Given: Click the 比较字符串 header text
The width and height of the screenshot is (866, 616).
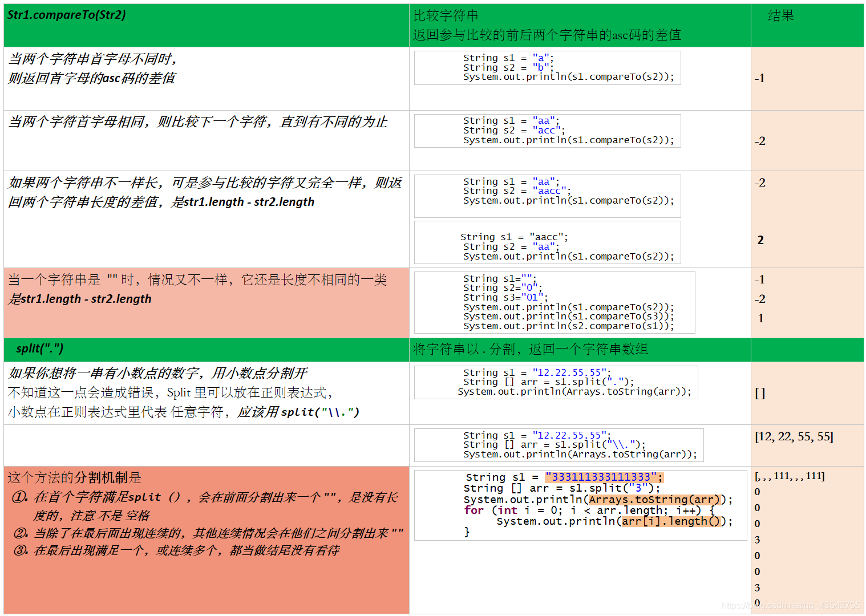Looking at the screenshot, I should click(446, 15).
